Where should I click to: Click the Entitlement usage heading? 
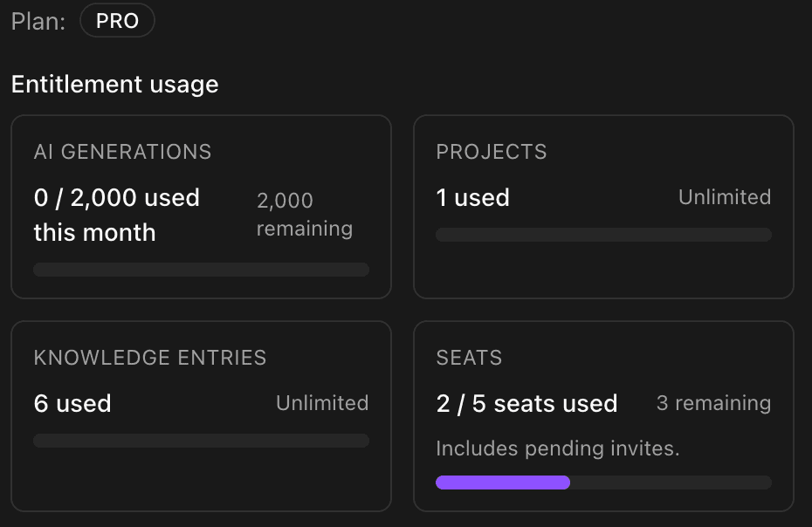(x=114, y=84)
